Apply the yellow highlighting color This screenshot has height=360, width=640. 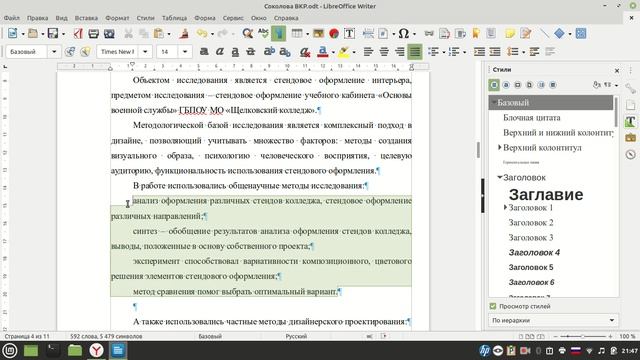point(344,51)
